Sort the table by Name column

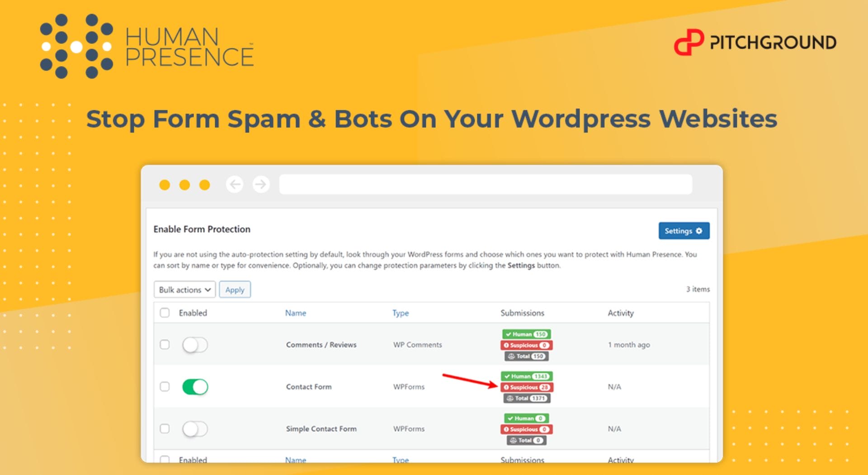click(295, 313)
